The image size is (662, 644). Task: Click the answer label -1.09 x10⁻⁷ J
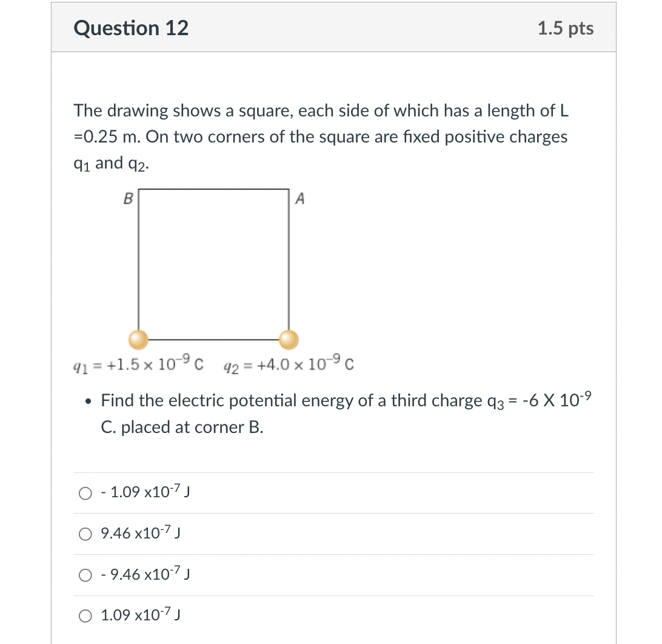click(145, 492)
